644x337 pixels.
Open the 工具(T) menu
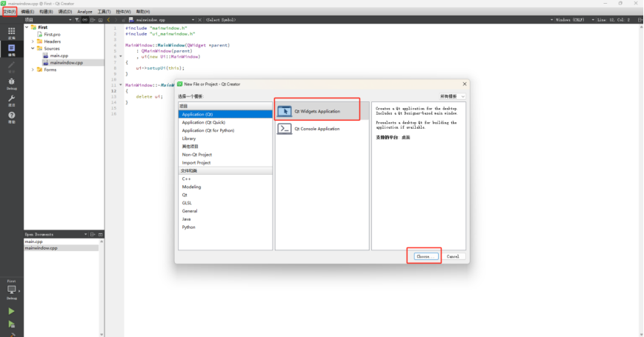pos(104,12)
